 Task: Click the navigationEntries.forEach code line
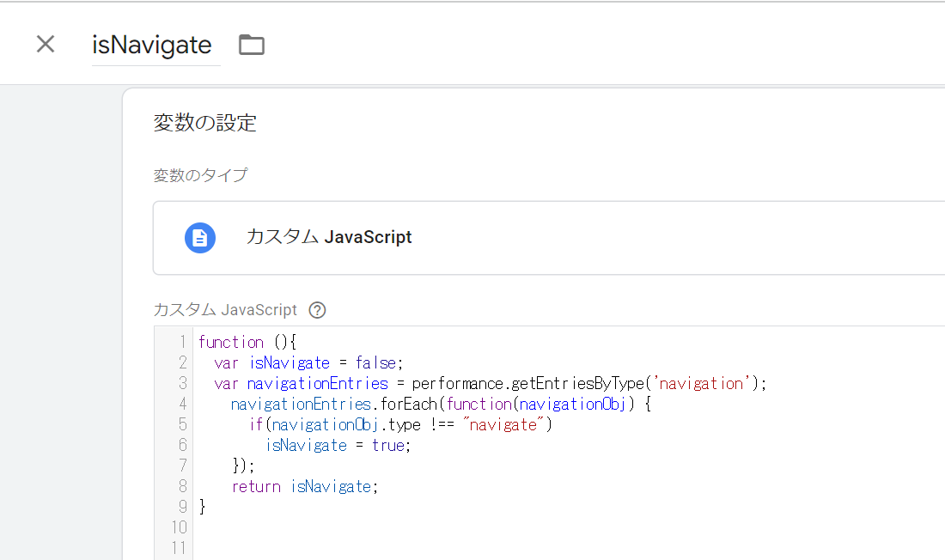click(x=440, y=404)
